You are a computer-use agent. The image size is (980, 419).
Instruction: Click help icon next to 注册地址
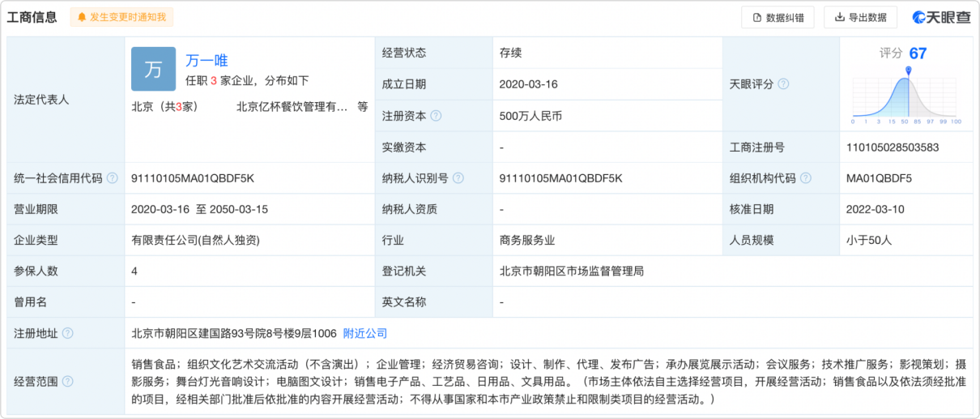67,333
